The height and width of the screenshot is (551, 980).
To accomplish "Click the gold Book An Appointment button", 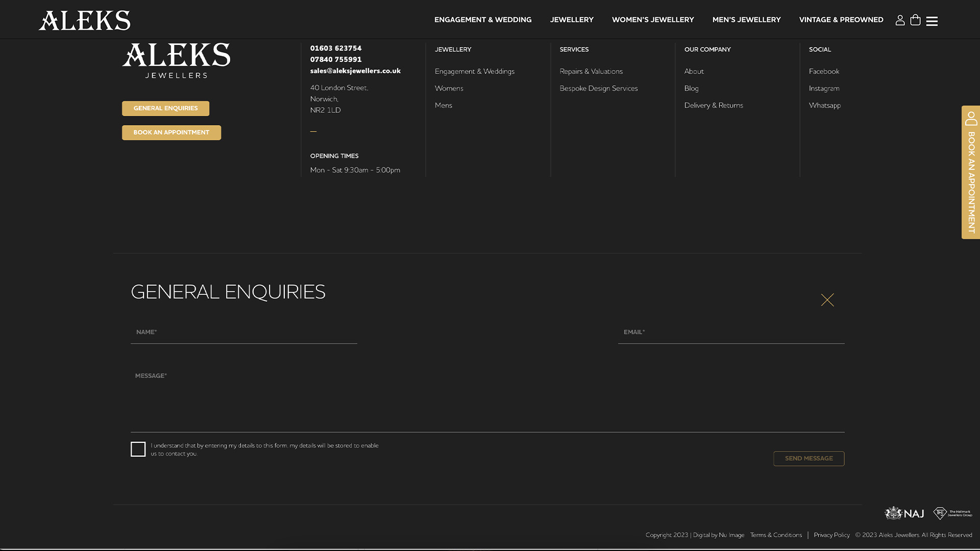I will (x=171, y=133).
